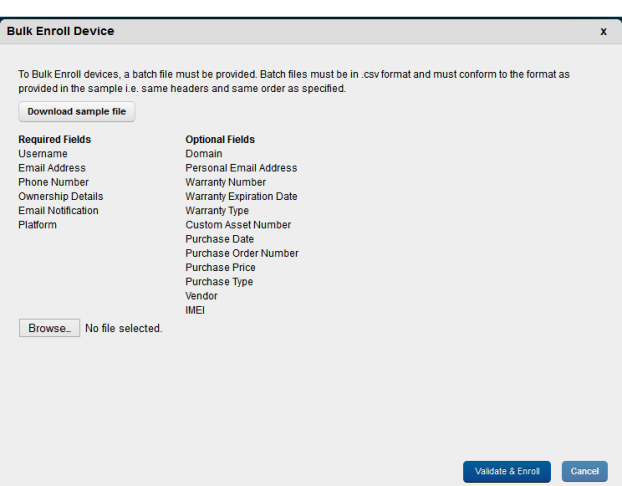Click the Phone Number required label
Viewport: 622px width, 486px height.
pos(54,182)
